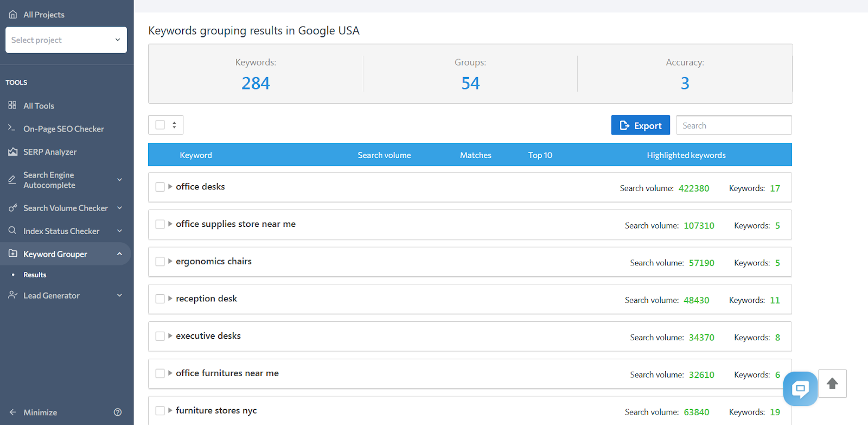Click the All Projects home icon

click(12, 15)
